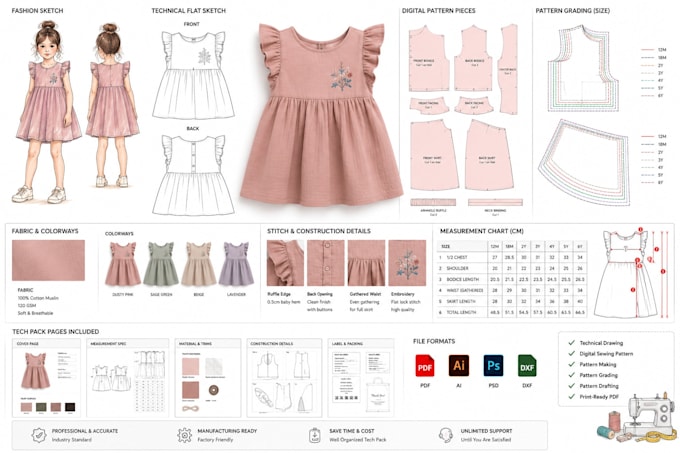Open the Embroidery detail photo

407,263
